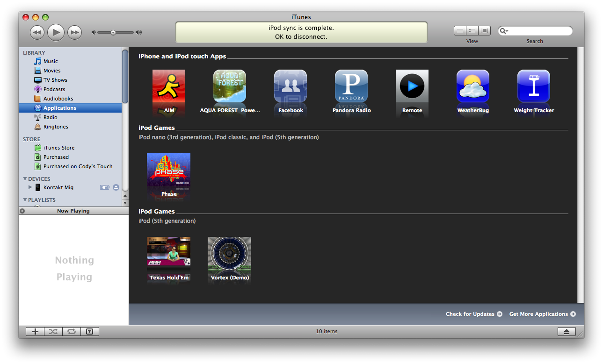Expand the Kontakt Mig device contents
The width and height of the screenshot is (603, 364).
(30, 187)
